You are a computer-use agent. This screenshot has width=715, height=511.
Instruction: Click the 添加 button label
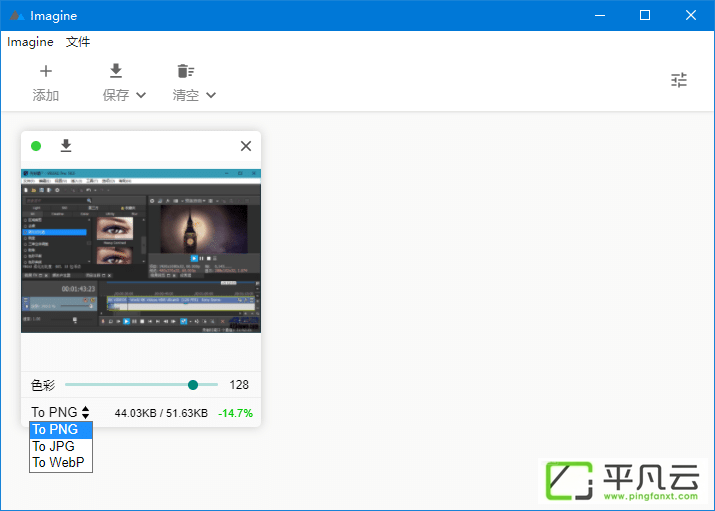[46, 95]
